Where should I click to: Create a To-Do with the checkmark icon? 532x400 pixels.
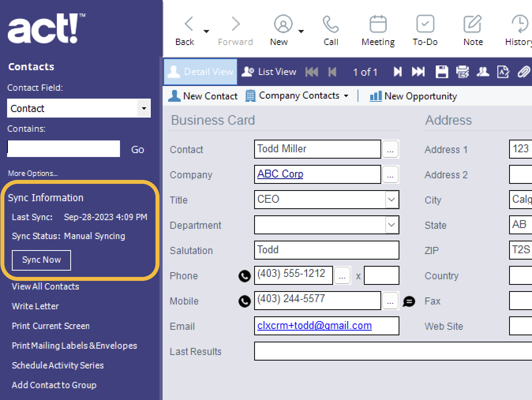coord(425,24)
